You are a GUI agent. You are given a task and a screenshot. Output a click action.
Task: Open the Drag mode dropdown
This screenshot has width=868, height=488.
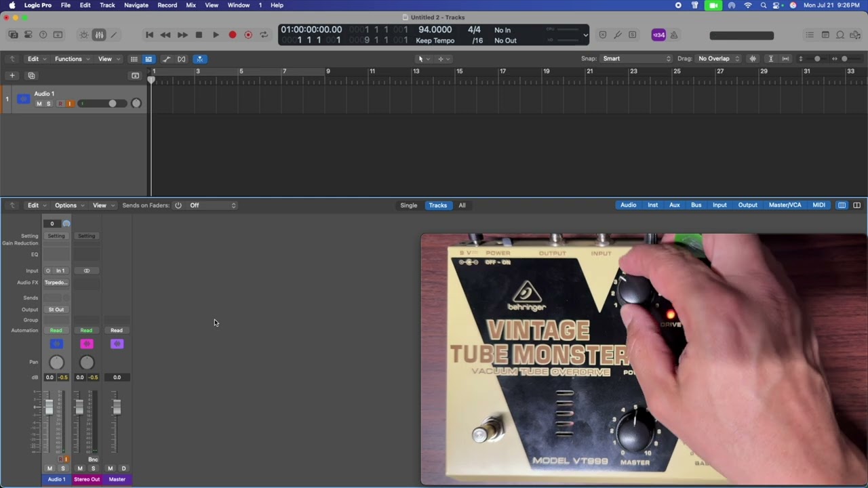click(717, 59)
